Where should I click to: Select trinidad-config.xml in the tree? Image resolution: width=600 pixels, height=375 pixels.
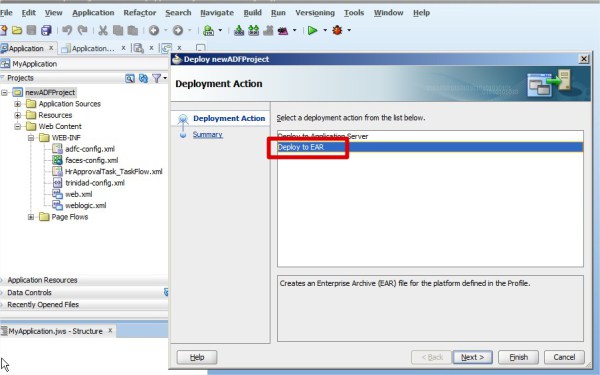point(95,183)
